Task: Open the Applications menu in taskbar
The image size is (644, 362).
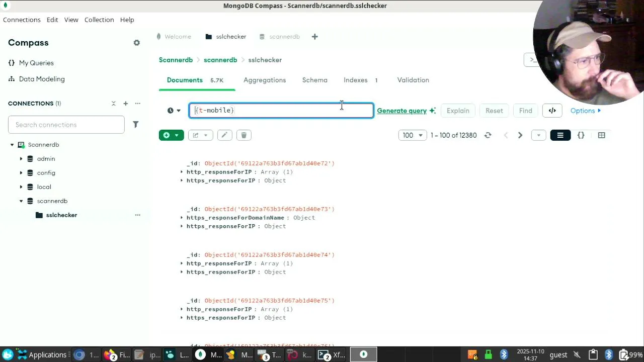Action: tap(41, 355)
